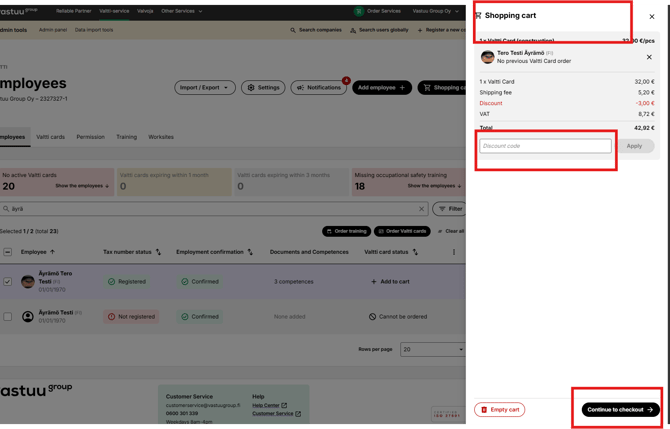Open Help Center link
Image resolution: width=670 pixels, height=429 pixels.
point(269,405)
